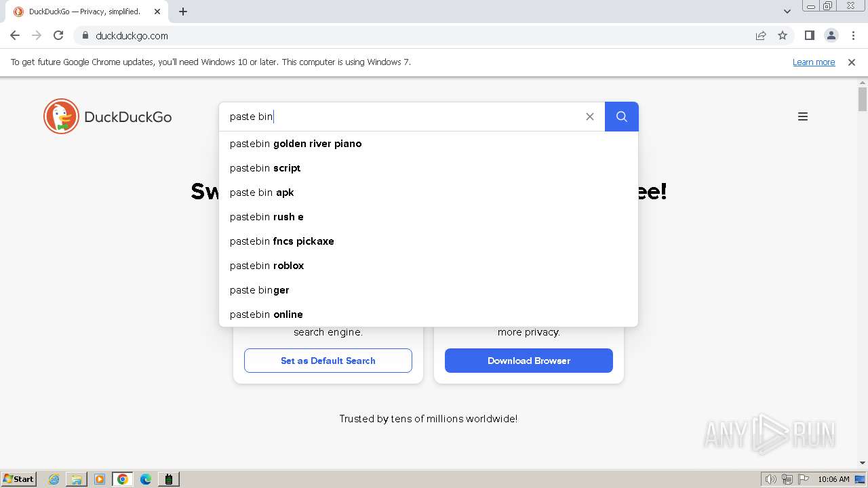This screenshot has width=868, height=488.
Task: Go back with the browser back arrow
Action: (x=15, y=35)
